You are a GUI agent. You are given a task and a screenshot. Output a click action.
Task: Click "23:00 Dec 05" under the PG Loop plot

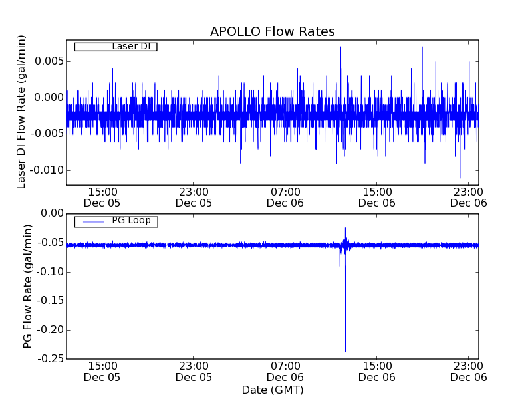point(194,372)
